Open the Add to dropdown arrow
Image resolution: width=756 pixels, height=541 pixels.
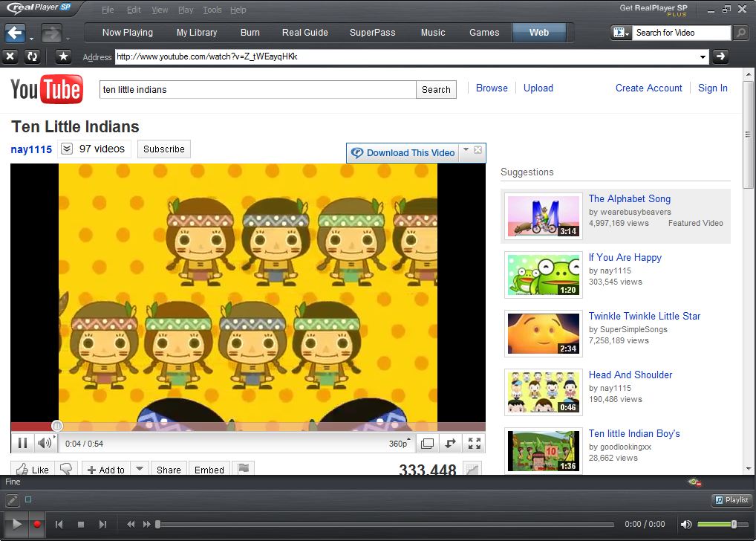click(x=140, y=468)
